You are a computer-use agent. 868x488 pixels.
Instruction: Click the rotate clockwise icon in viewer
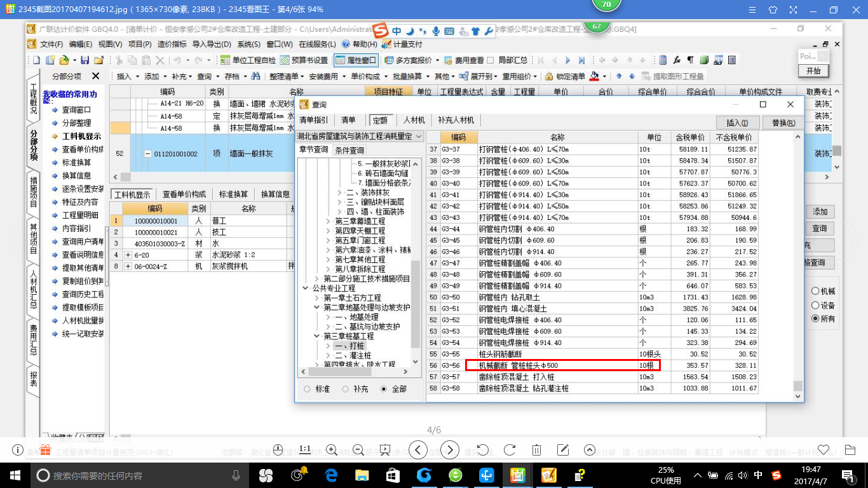coord(509,450)
